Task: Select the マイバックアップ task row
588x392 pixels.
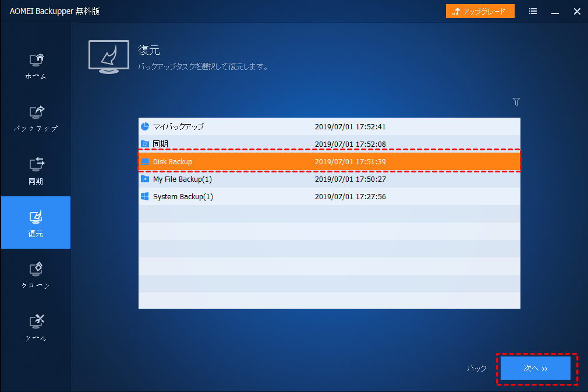Action: pos(330,127)
